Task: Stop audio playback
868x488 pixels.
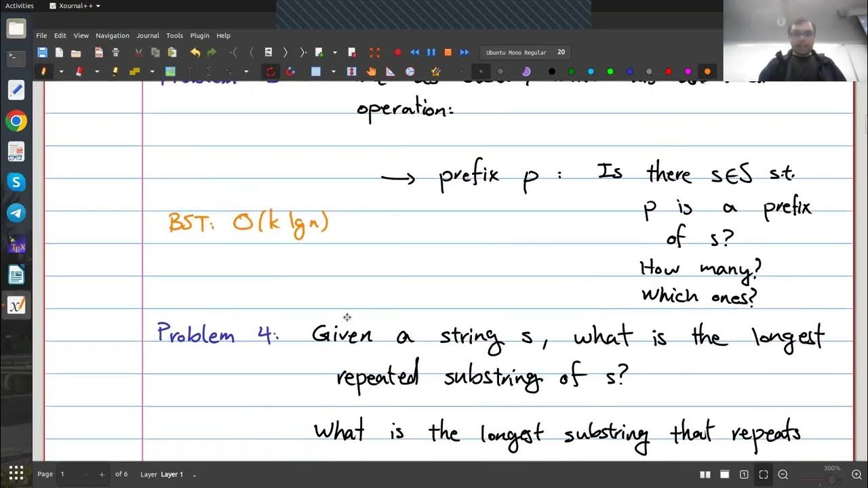Action: pyautogui.click(x=448, y=52)
